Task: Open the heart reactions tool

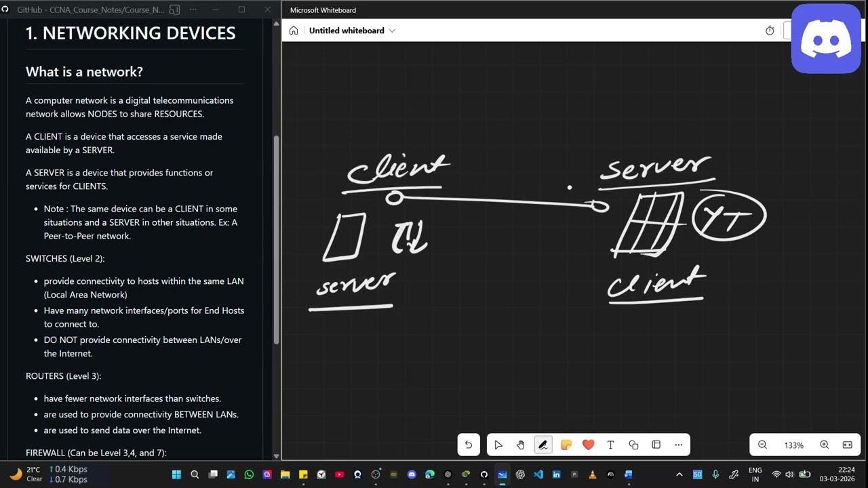Action: coord(589,445)
